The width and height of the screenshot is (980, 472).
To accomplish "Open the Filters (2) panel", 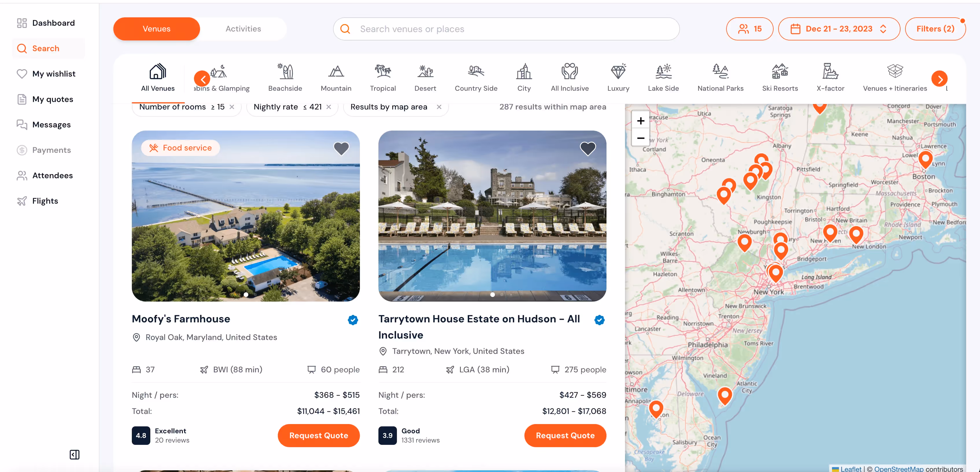I will [x=935, y=29].
